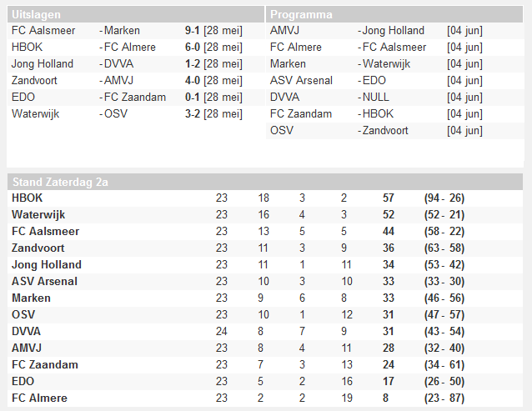This screenshot has height=411, width=532.
Task: Open the 4-0 Zandvoort match score
Action: [x=197, y=81]
